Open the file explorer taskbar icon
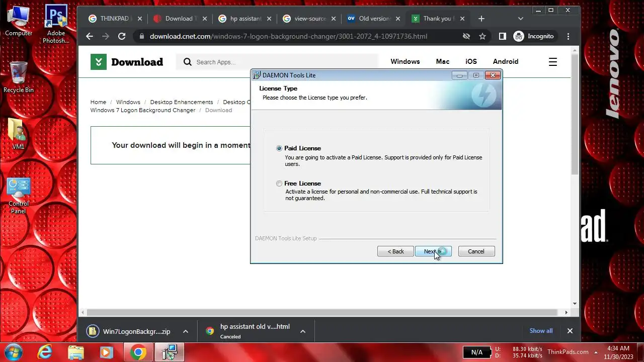Image resolution: width=644 pixels, height=362 pixels. point(75,352)
